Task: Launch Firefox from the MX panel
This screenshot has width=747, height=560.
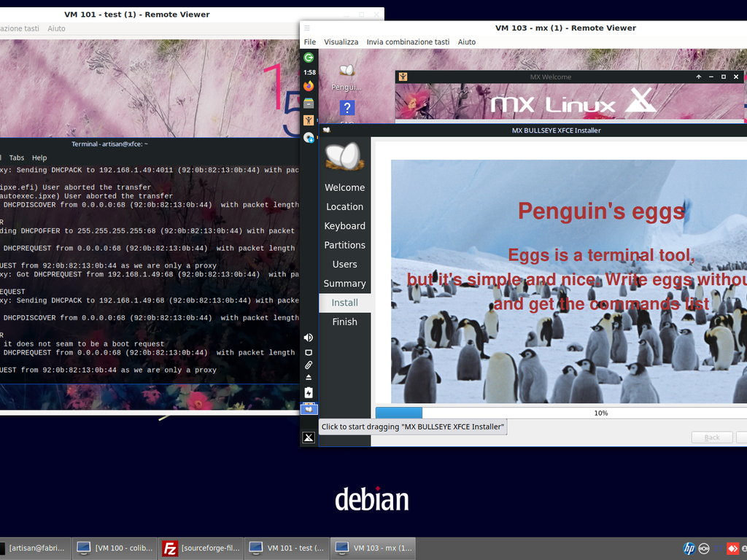Action: click(x=309, y=86)
